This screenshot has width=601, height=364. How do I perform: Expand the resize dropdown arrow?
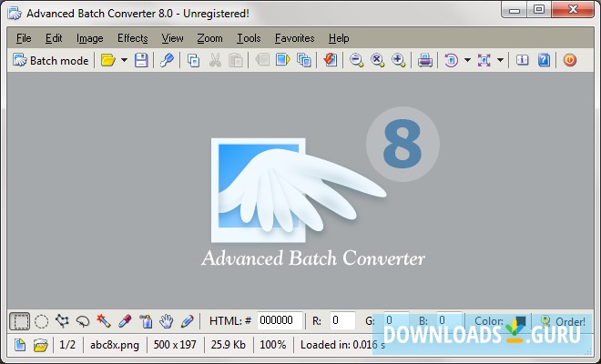coord(500,60)
